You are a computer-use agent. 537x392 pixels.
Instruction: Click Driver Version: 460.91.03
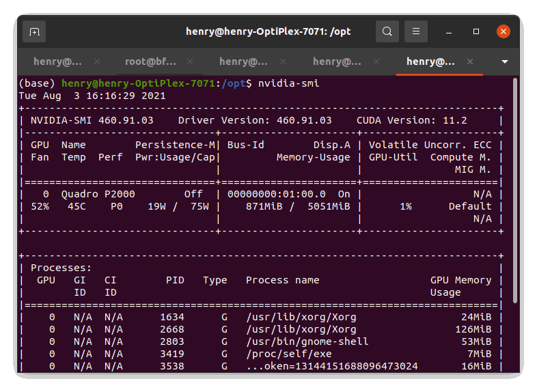[x=255, y=120]
